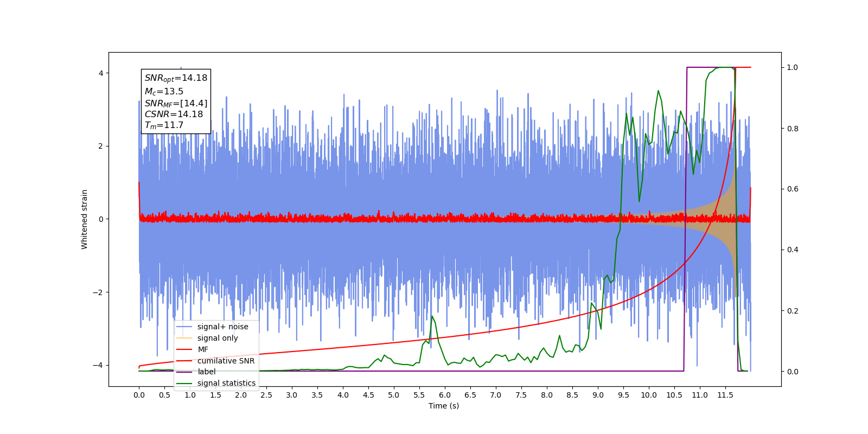Click the x-axis tick label 2.0
This screenshot has height=434, width=868.
(241, 395)
